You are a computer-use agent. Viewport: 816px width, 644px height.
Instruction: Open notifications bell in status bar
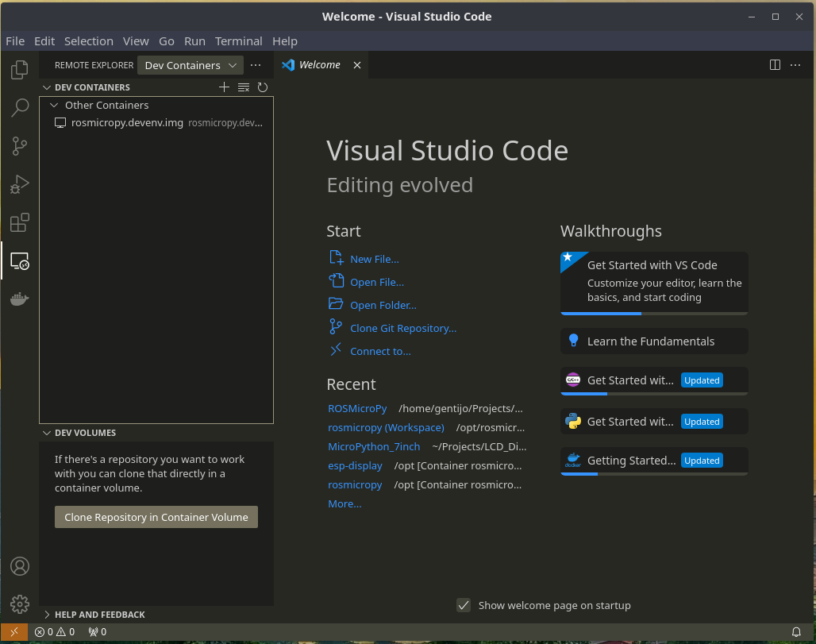(796, 632)
